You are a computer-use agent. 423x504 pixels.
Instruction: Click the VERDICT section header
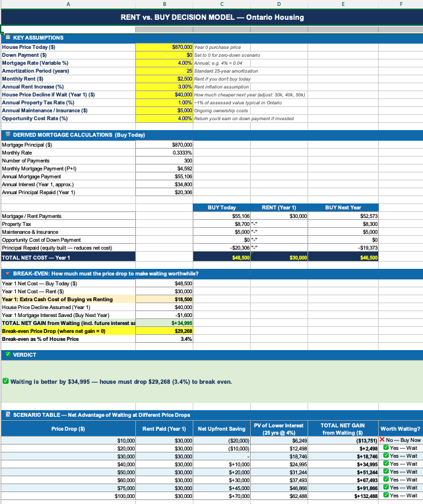[212, 355]
